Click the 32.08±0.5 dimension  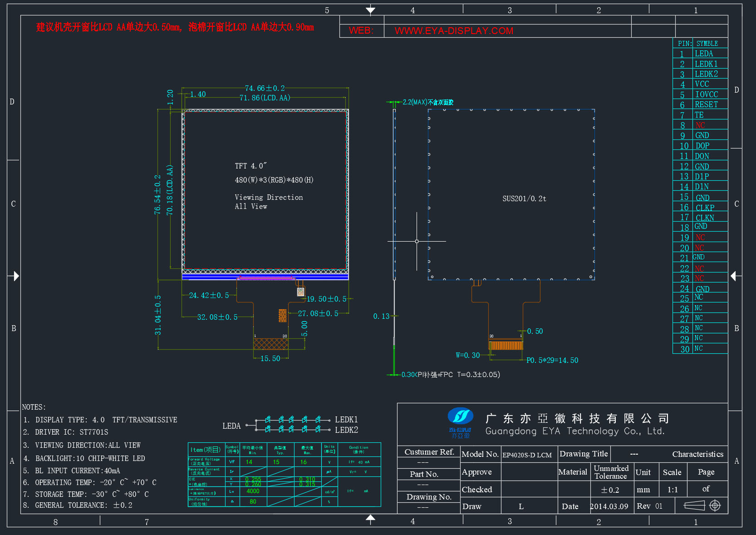click(217, 317)
